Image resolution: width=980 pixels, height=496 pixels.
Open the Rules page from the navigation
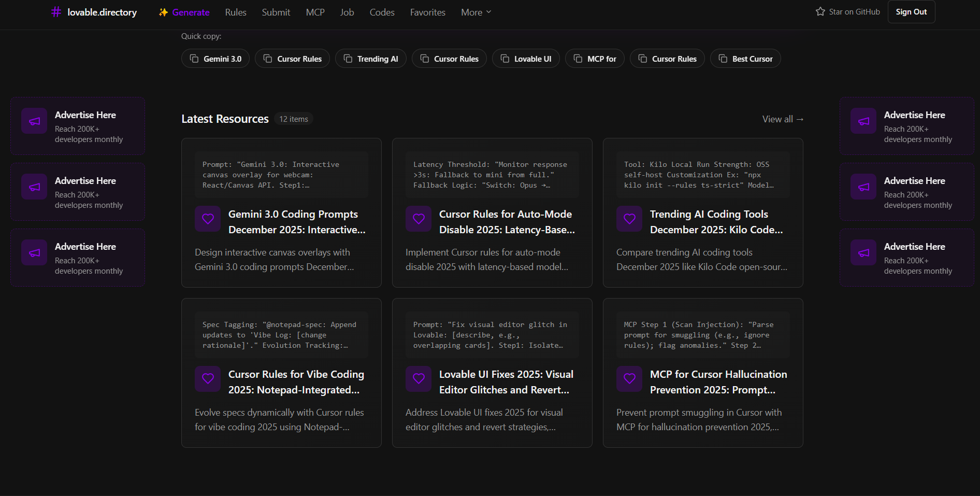236,12
